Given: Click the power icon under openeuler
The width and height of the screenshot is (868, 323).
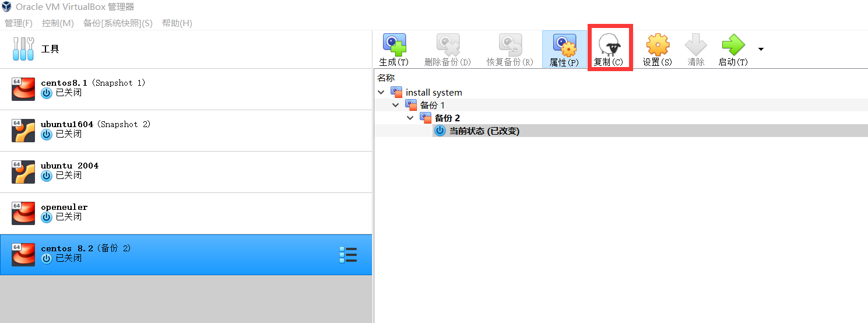Looking at the screenshot, I should click(47, 217).
